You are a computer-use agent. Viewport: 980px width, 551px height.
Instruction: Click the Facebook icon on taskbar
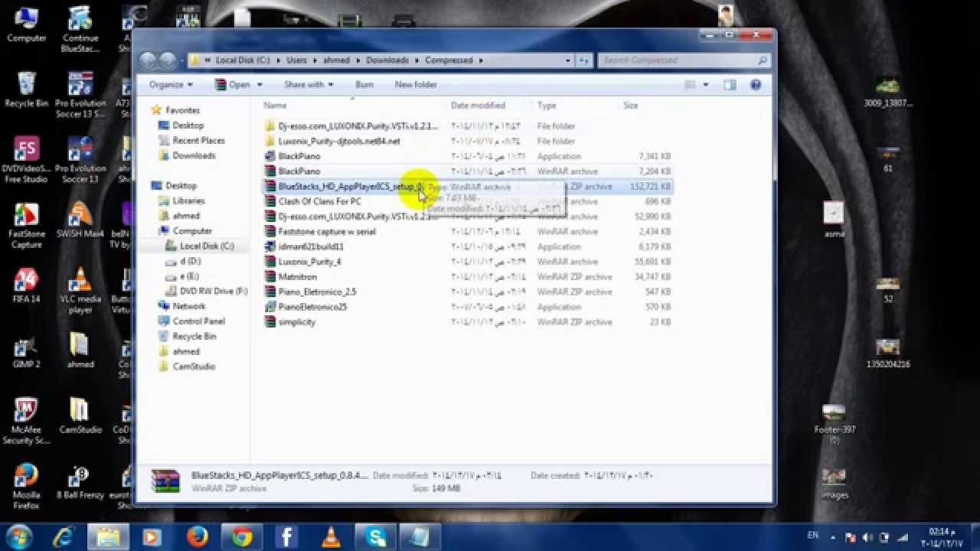click(x=287, y=537)
